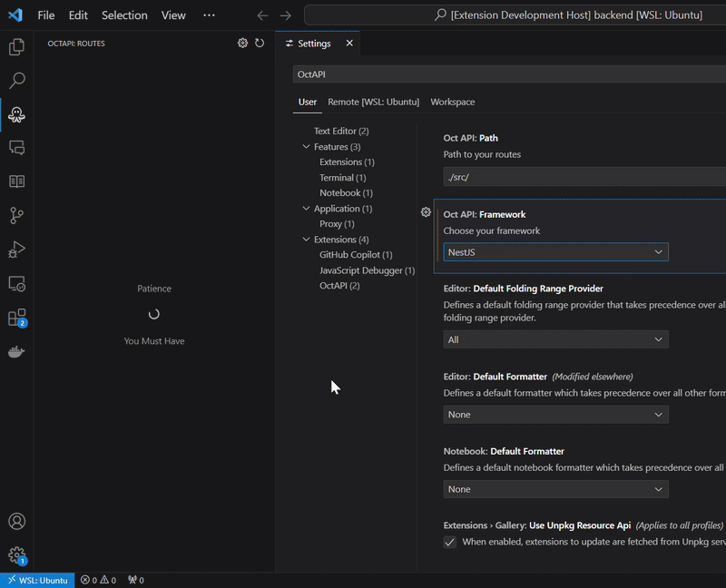Select GitHub Copilot (1) tree item

[x=356, y=255]
